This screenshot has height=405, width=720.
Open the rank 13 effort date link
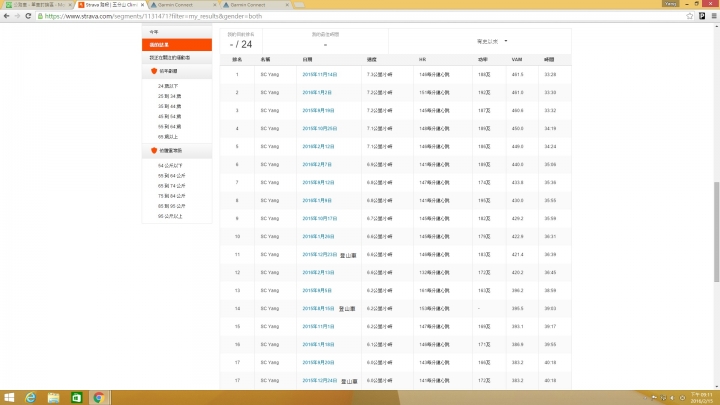click(x=317, y=291)
